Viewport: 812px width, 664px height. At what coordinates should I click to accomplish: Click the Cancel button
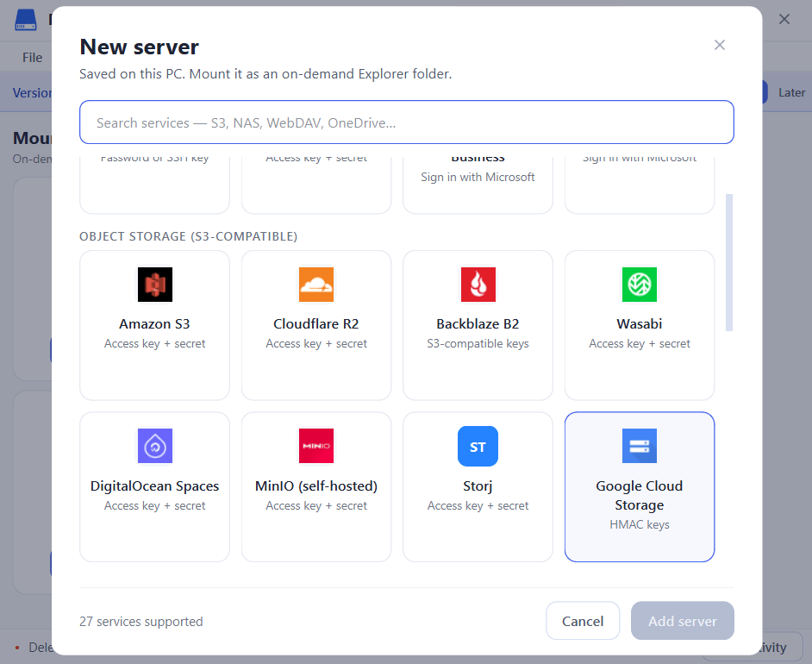(x=583, y=621)
